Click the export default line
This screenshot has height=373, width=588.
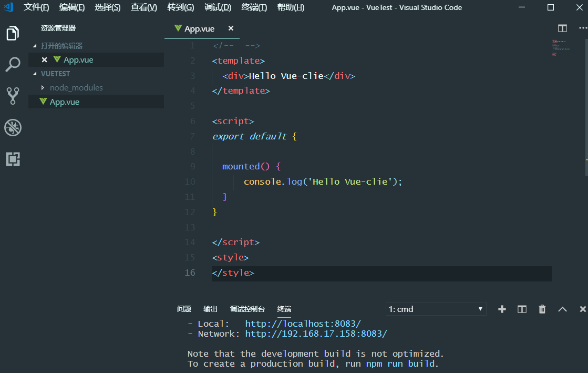coord(255,136)
